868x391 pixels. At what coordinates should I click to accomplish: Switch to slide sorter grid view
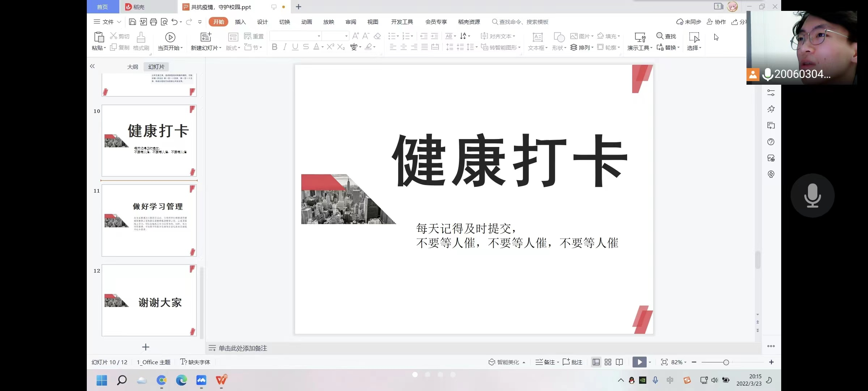pyautogui.click(x=608, y=362)
